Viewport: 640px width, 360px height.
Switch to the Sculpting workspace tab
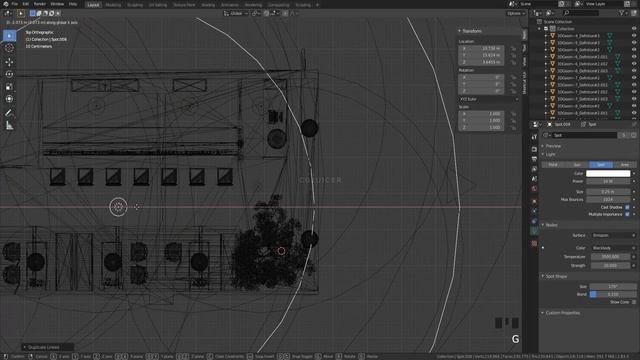pyautogui.click(x=135, y=5)
